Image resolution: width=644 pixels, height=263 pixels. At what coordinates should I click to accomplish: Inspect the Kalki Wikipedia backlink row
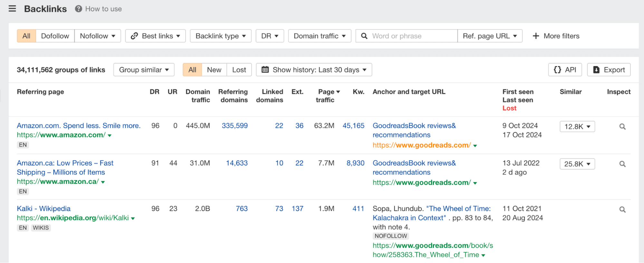[x=622, y=209]
